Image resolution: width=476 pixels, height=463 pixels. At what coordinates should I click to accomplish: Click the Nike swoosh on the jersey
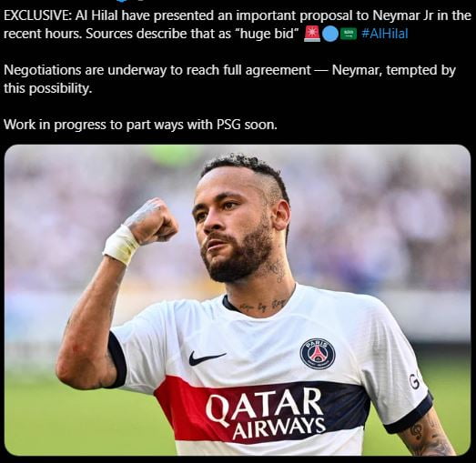207,358
